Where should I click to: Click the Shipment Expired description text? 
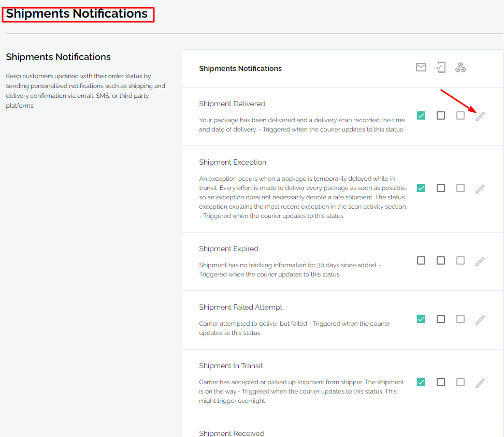click(290, 270)
